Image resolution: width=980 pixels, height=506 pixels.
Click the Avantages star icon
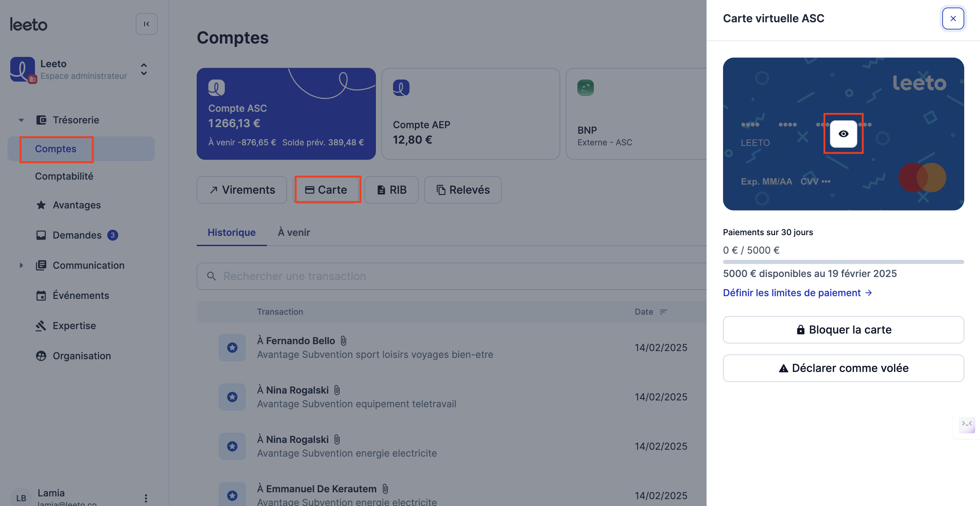(x=41, y=205)
